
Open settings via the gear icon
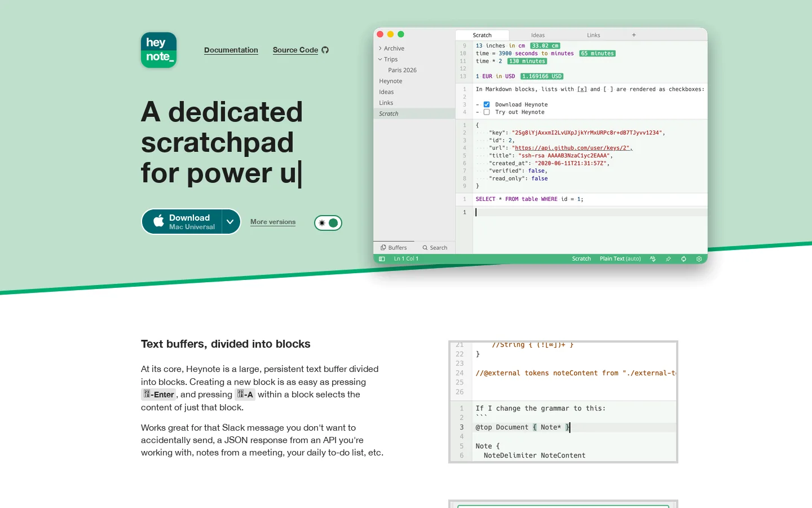point(699,259)
